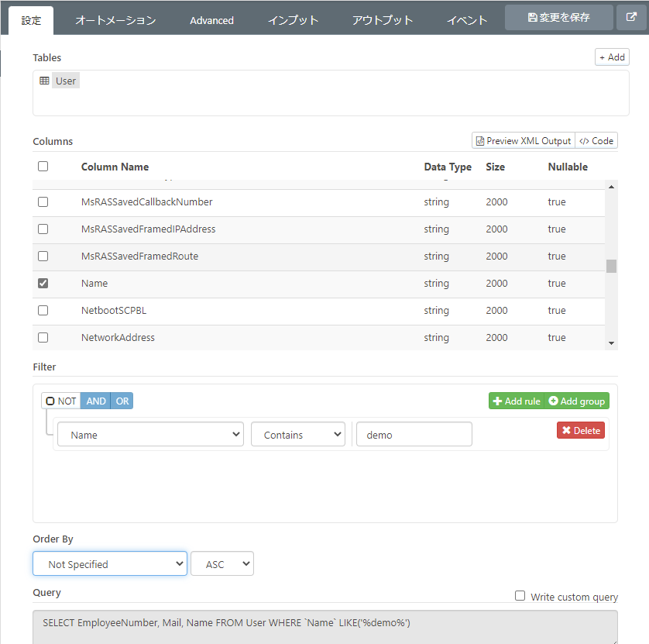Click the columns list scroll down arrow
The image size is (649, 644).
[x=611, y=343]
